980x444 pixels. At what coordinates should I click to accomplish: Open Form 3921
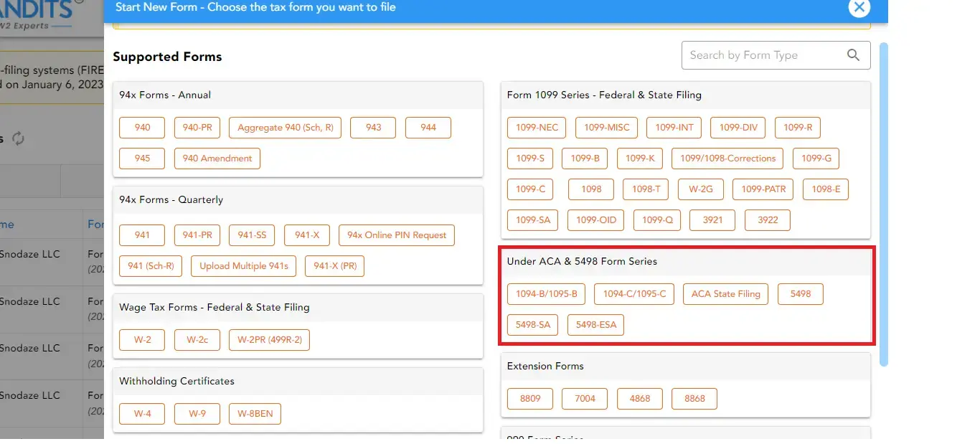tap(712, 220)
